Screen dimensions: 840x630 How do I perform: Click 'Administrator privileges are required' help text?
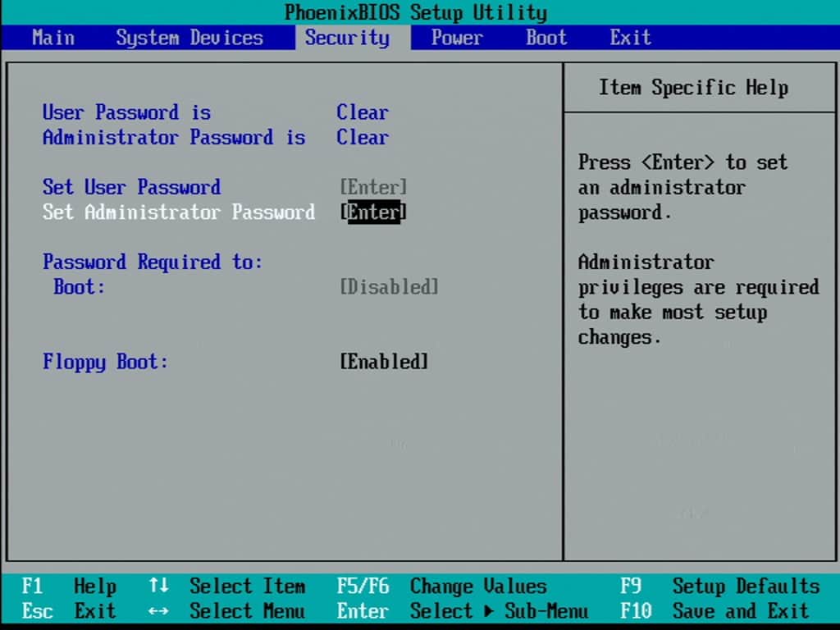click(699, 275)
